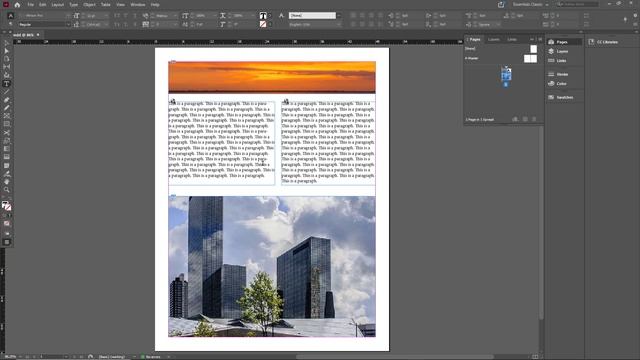Select the Rectangle tool
The image size is (640, 360).
7,124
